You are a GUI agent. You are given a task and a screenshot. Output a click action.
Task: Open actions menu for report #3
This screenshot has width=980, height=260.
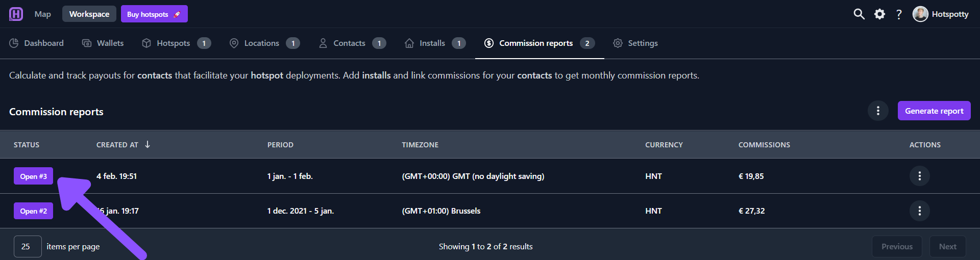pos(920,176)
